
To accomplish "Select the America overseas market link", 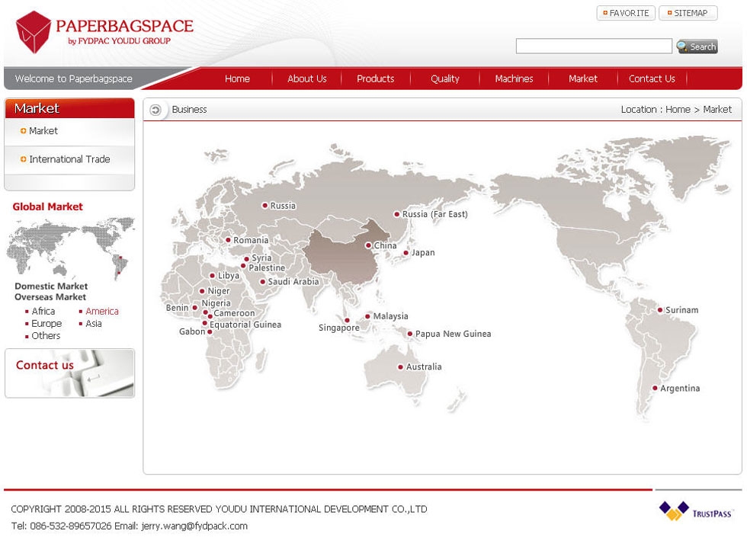I will click(x=102, y=312).
